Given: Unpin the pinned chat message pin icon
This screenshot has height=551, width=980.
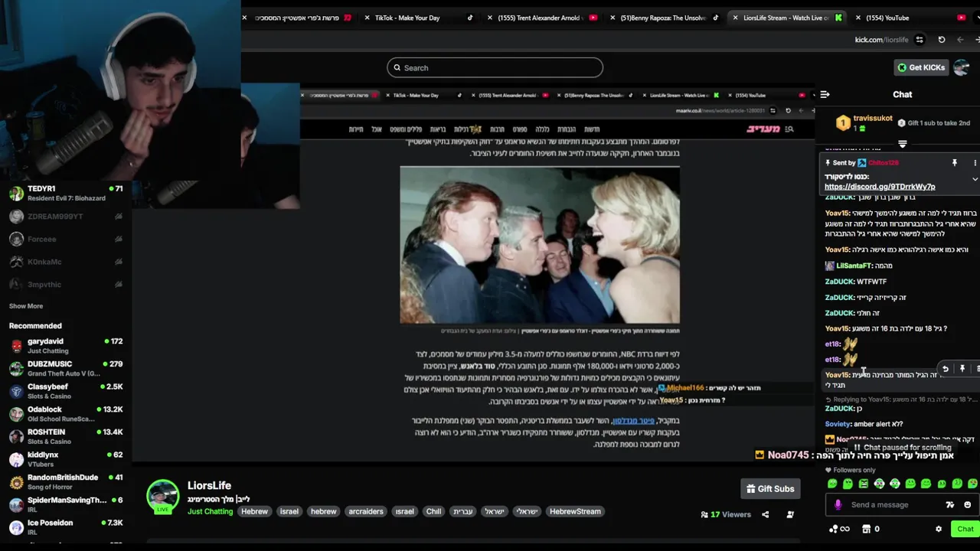Looking at the screenshot, I should [954, 163].
